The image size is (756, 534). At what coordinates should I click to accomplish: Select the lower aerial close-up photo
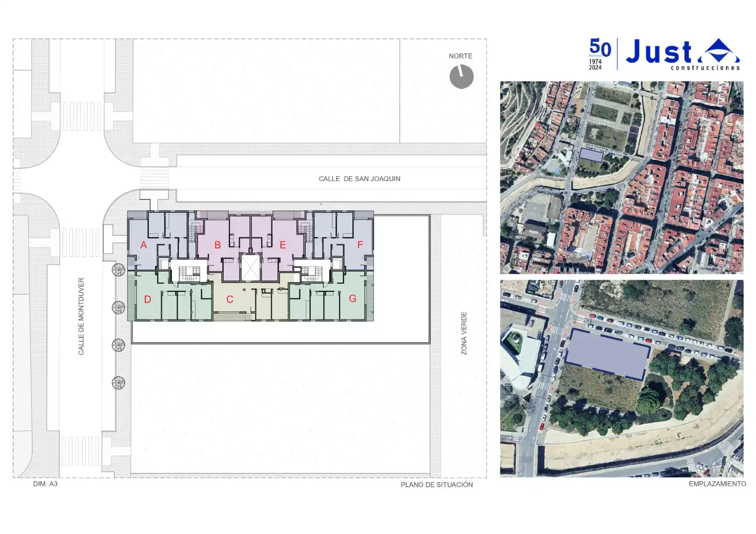tap(621, 379)
